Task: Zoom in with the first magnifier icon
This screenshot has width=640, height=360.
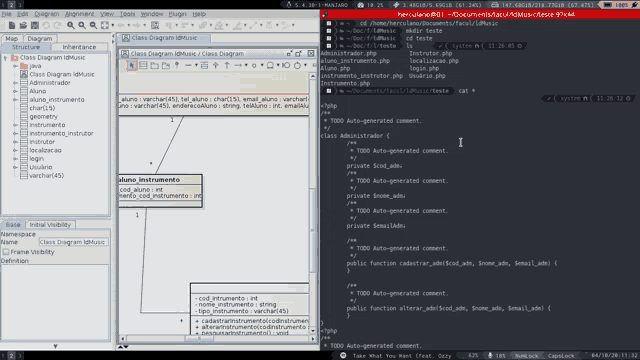Action: tap(71, 25)
